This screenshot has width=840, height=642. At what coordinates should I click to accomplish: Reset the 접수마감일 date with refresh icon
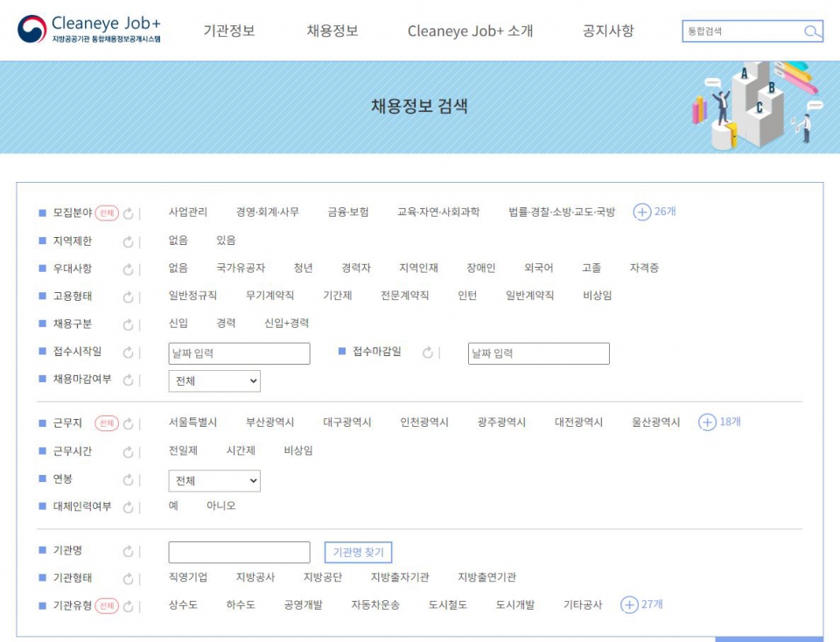click(428, 352)
